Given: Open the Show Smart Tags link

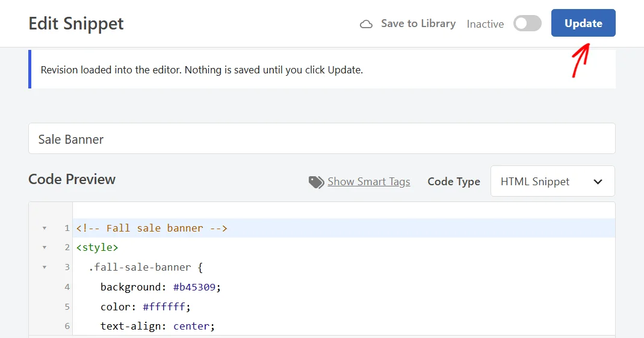Looking at the screenshot, I should click(369, 181).
